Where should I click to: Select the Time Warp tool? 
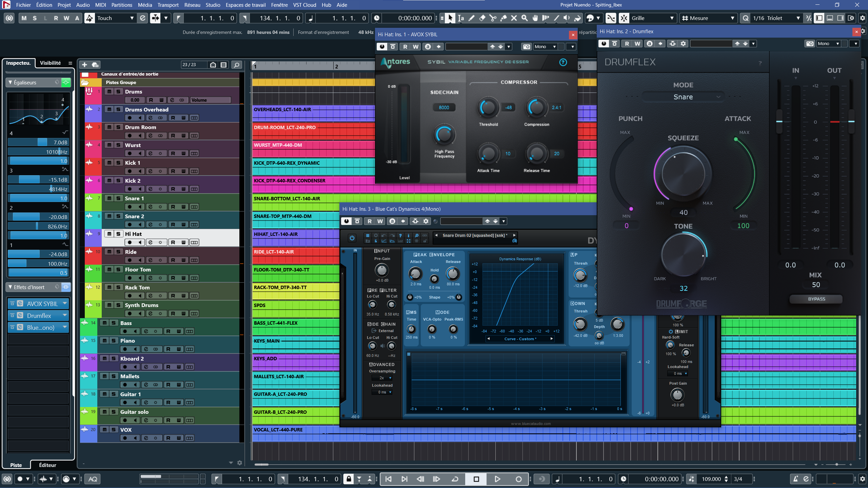(x=546, y=18)
